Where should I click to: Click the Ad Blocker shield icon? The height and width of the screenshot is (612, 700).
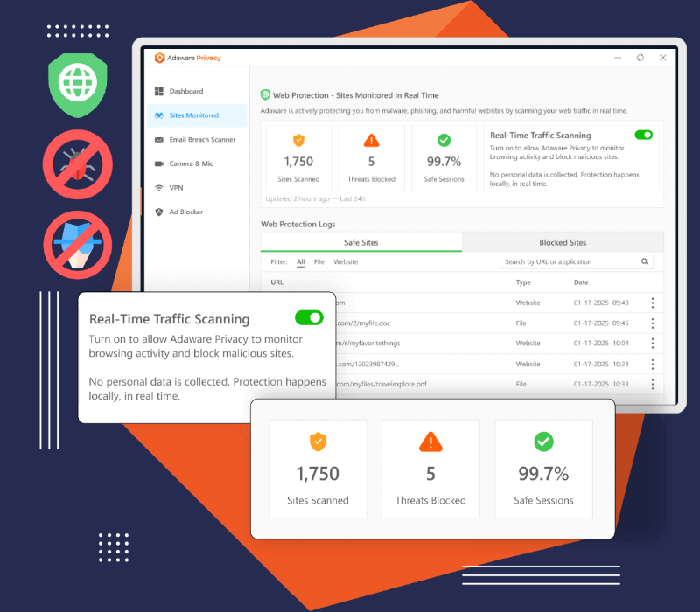(159, 212)
